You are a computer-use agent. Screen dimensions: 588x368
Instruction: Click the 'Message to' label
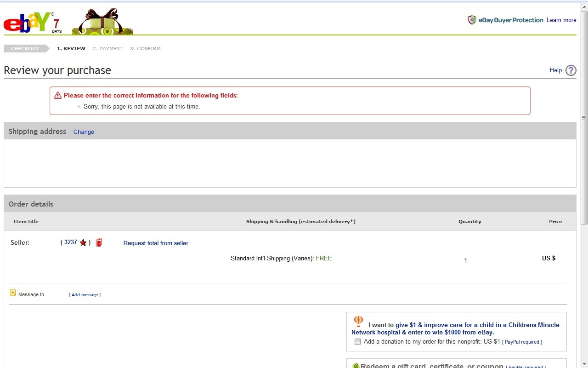click(31, 295)
